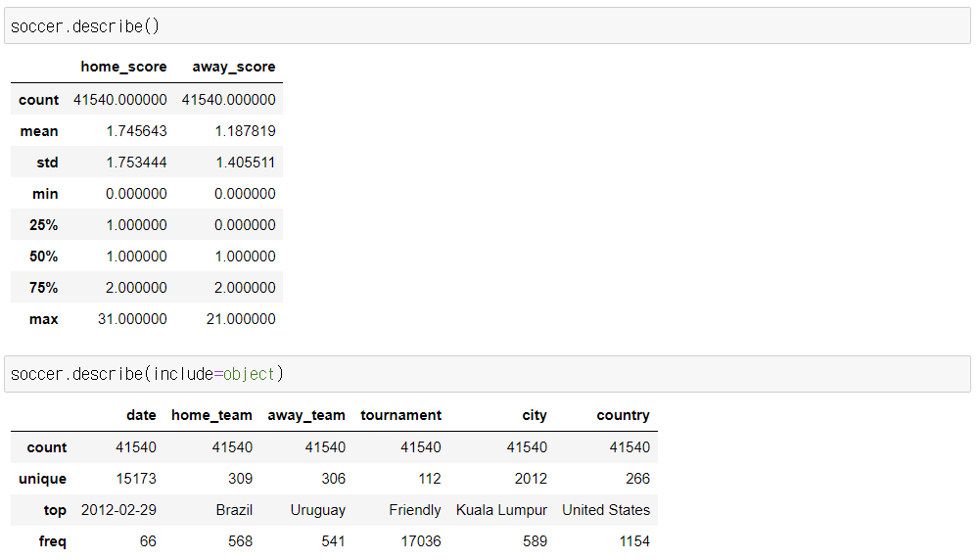Click the 'min' row label
Image resolution: width=980 pixels, height=560 pixels.
click(45, 194)
